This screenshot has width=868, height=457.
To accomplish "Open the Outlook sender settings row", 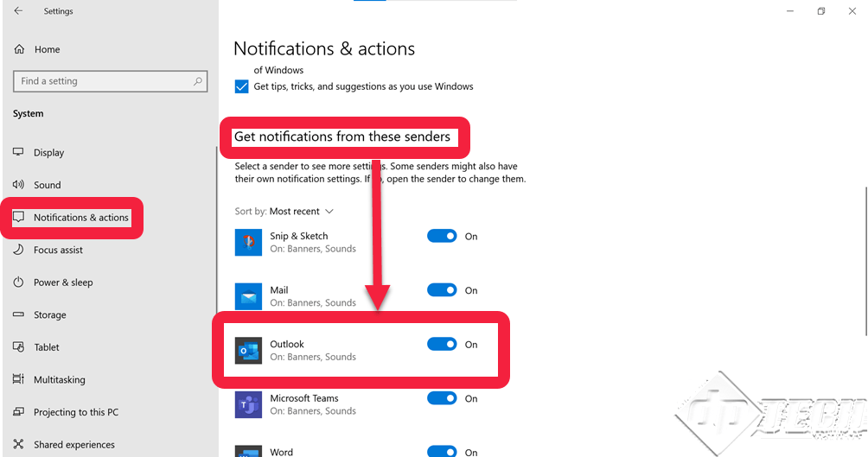I will click(361, 350).
